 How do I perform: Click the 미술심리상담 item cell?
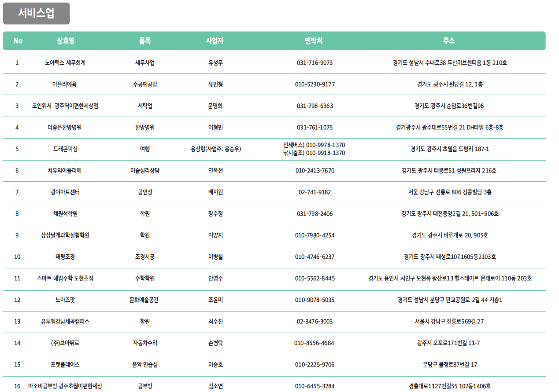point(144,171)
